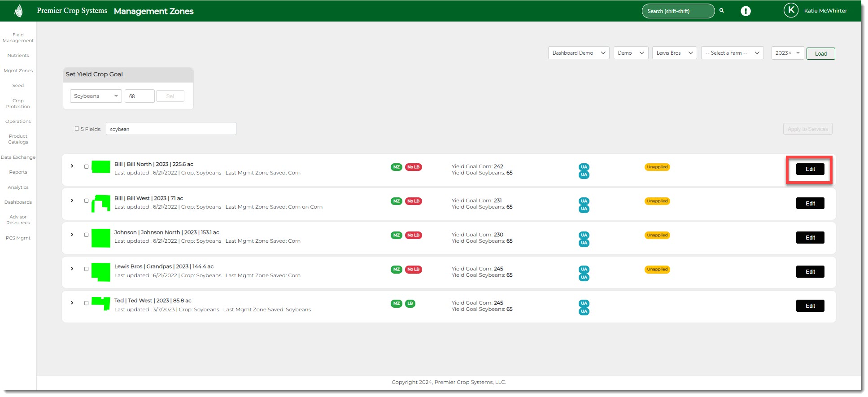This screenshot has width=868, height=397.
Task: Expand the Johnson North field row
Action: tap(72, 235)
